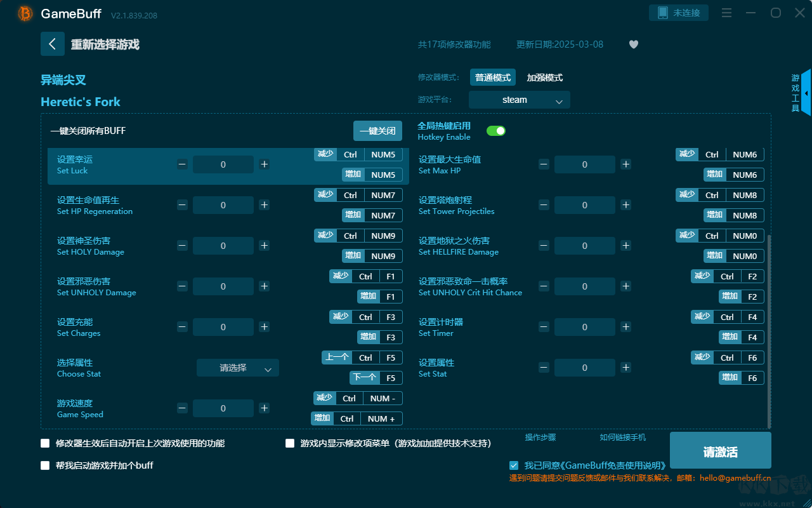The image size is (812, 508).
Task: Click 一键关闭 close all buffs button
Action: [378, 131]
